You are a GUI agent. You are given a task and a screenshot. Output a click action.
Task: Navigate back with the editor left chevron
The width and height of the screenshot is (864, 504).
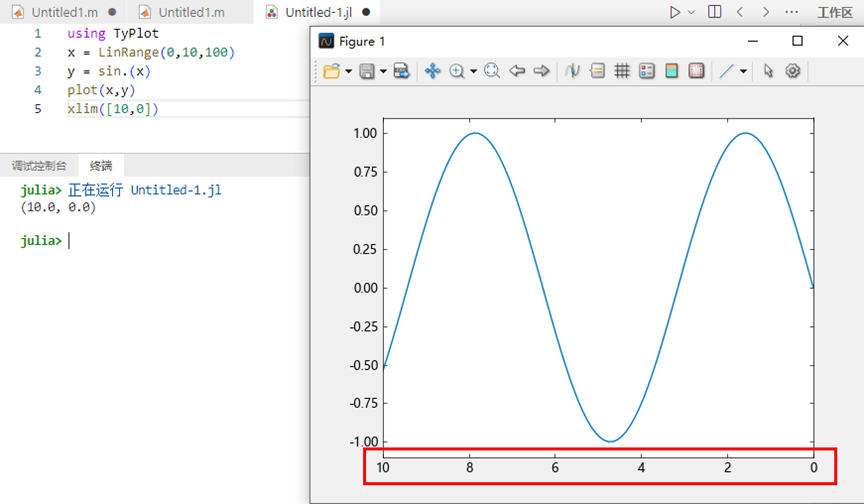click(740, 12)
